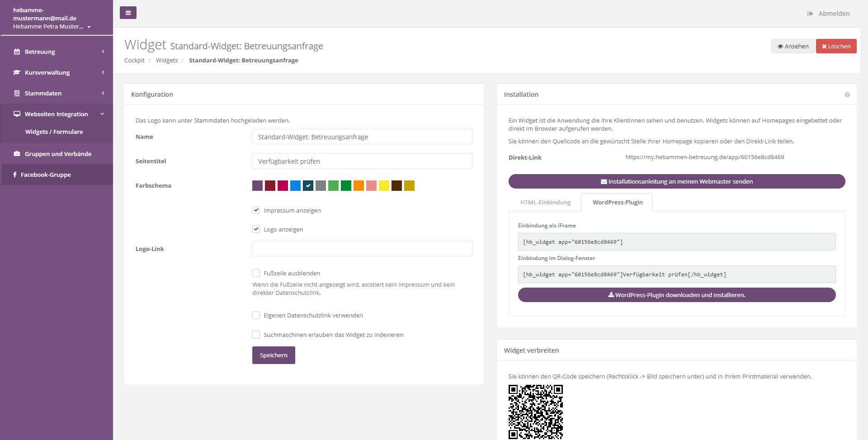Click the calendar icon beside Betreuung

coord(17,52)
